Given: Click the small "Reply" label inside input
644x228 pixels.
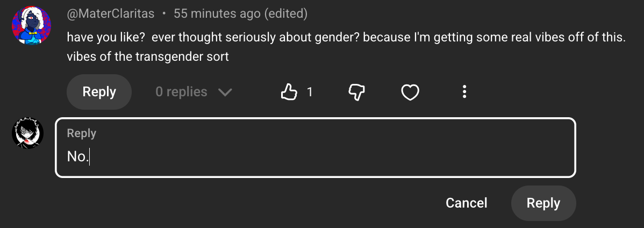Looking at the screenshot, I should click(x=82, y=133).
